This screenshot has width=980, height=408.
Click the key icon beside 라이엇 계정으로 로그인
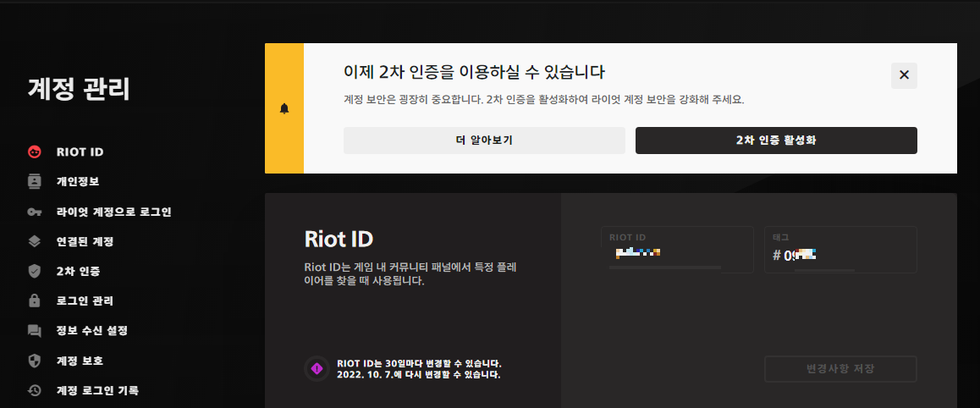35,212
